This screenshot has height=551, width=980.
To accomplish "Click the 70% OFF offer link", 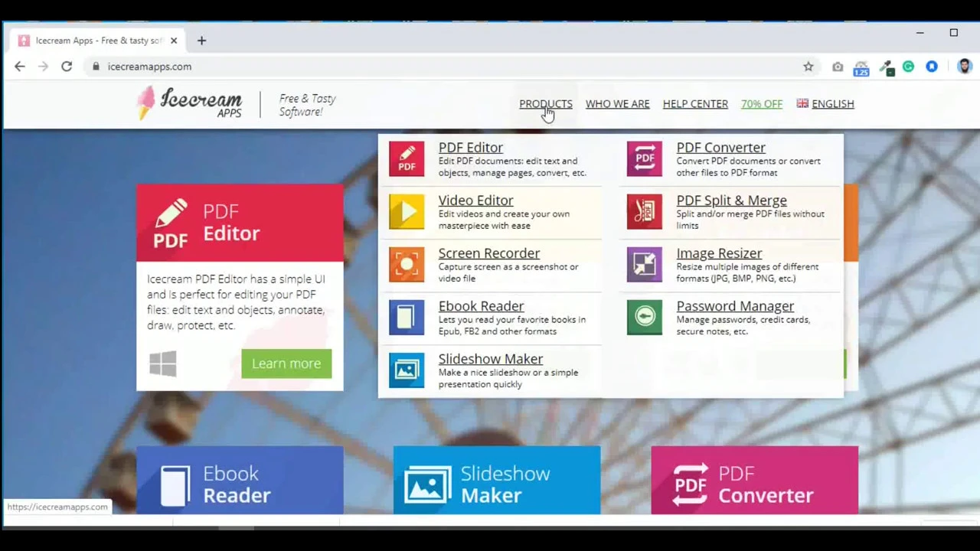I will (x=762, y=104).
